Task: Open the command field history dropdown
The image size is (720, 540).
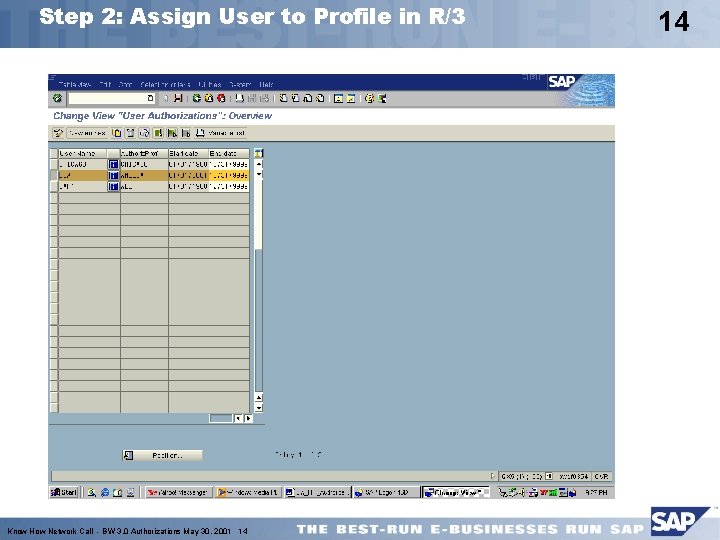Action: point(151,98)
